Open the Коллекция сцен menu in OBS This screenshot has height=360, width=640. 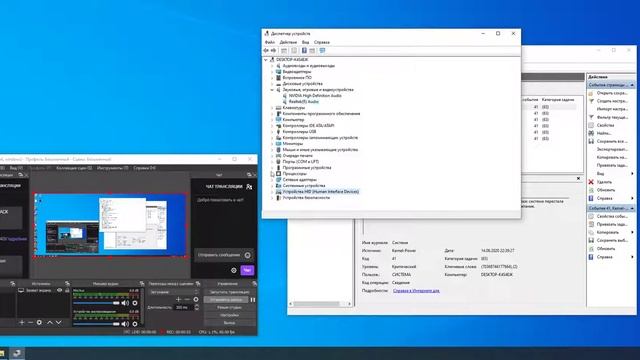tap(74, 168)
